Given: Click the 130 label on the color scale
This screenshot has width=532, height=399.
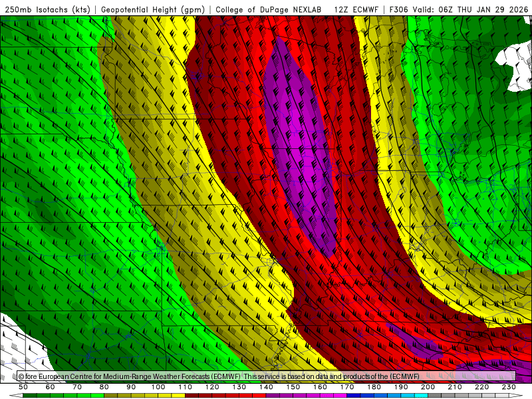Looking at the screenshot, I should tap(239, 387).
